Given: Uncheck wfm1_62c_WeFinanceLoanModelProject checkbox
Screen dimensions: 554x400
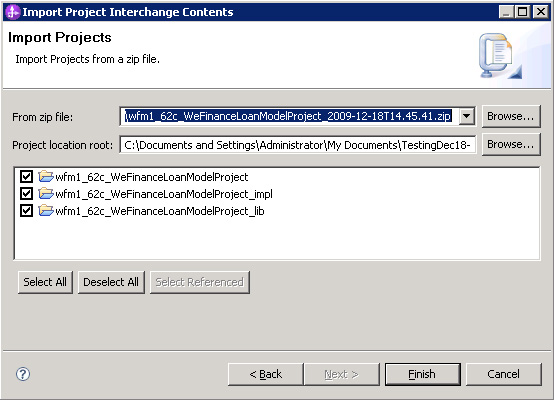Looking at the screenshot, I should pyautogui.click(x=26, y=176).
